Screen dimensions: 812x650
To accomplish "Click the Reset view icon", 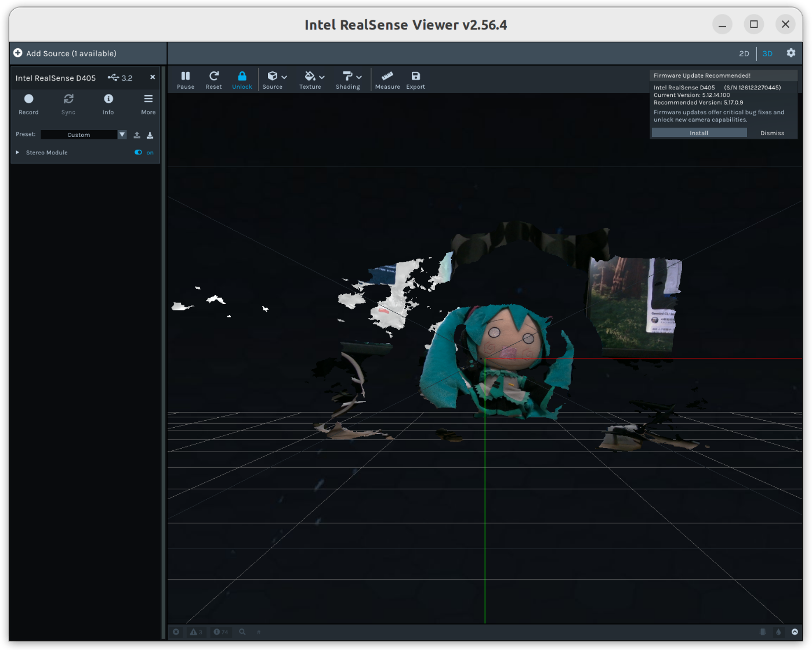I will coord(213,80).
